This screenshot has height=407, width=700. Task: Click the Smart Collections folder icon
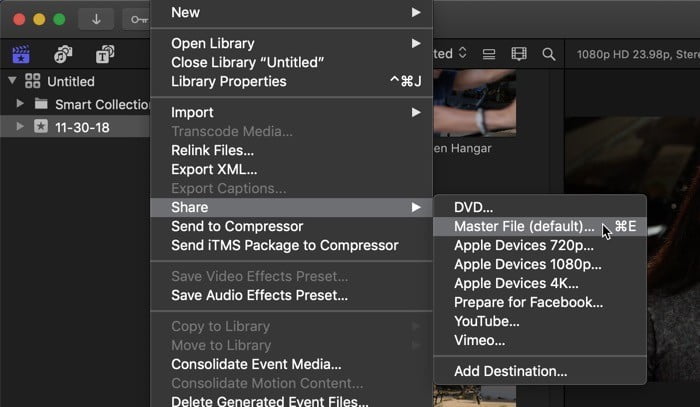click(x=41, y=104)
